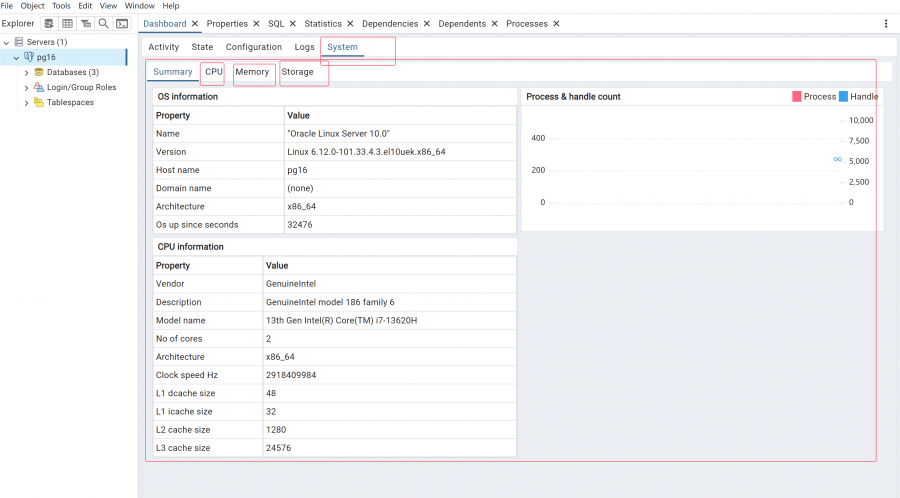Select the Tablespaces tree label
This screenshot has width=900, height=498.
point(70,102)
